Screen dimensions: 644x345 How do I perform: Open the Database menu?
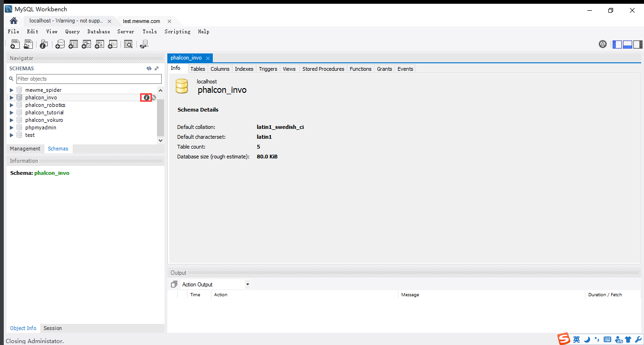click(98, 31)
